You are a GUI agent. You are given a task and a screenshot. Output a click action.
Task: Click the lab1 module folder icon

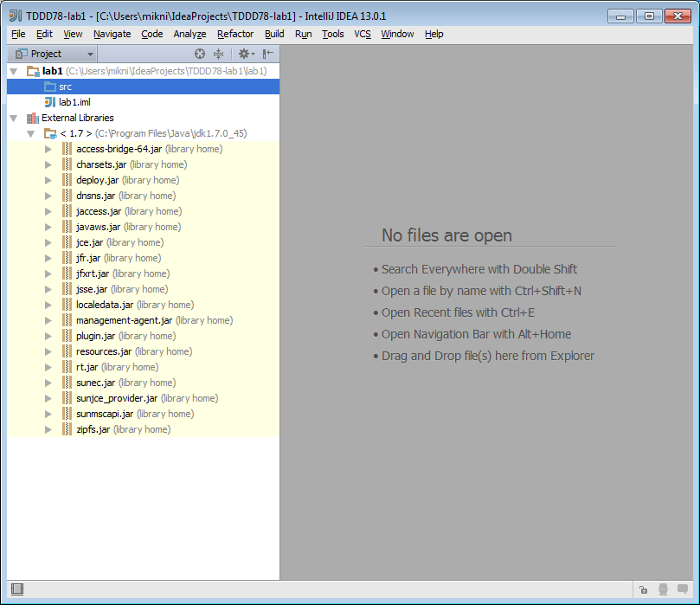pos(33,71)
